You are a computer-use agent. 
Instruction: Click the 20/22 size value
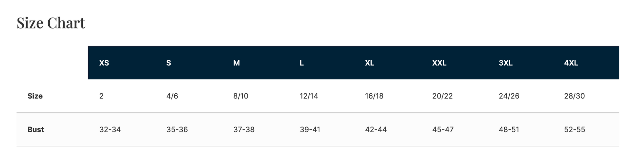point(442,96)
